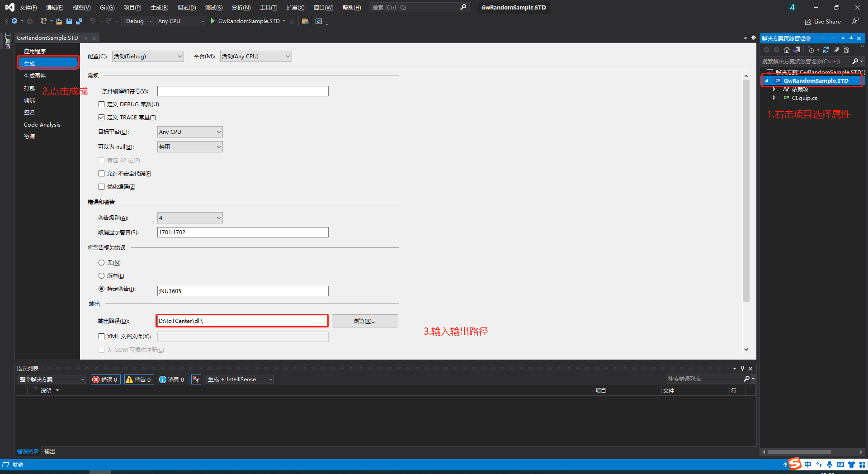Expand the CEquip.cs tree node

click(774, 98)
